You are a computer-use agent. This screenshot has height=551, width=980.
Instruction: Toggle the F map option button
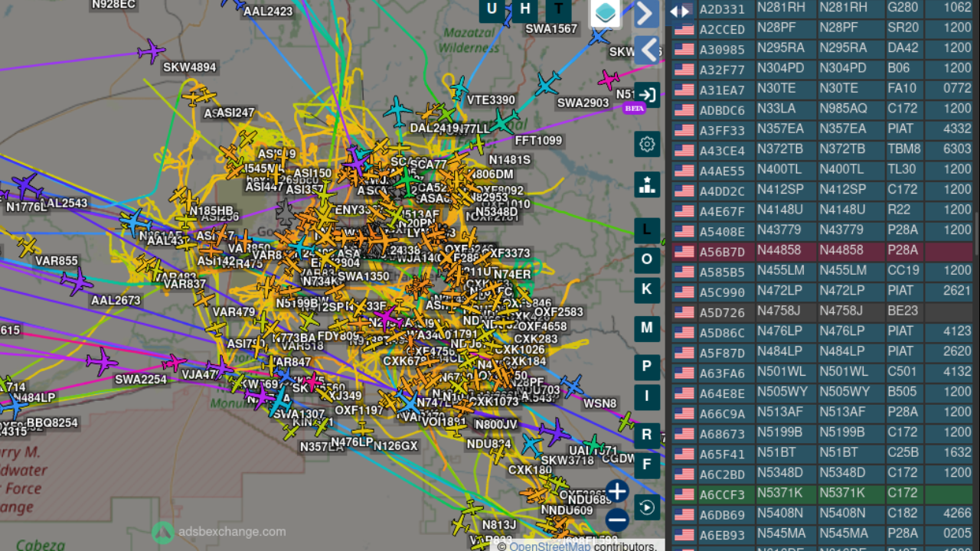pyautogui.click(x=647, y=465)
